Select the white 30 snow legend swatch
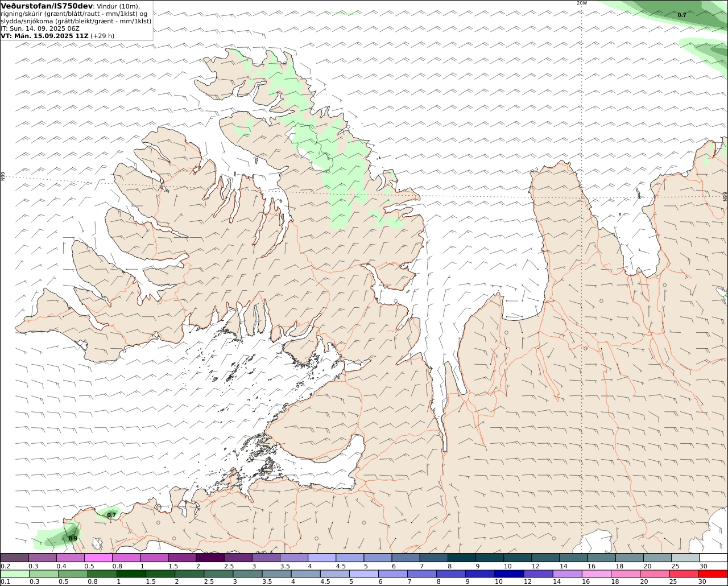 713,558
